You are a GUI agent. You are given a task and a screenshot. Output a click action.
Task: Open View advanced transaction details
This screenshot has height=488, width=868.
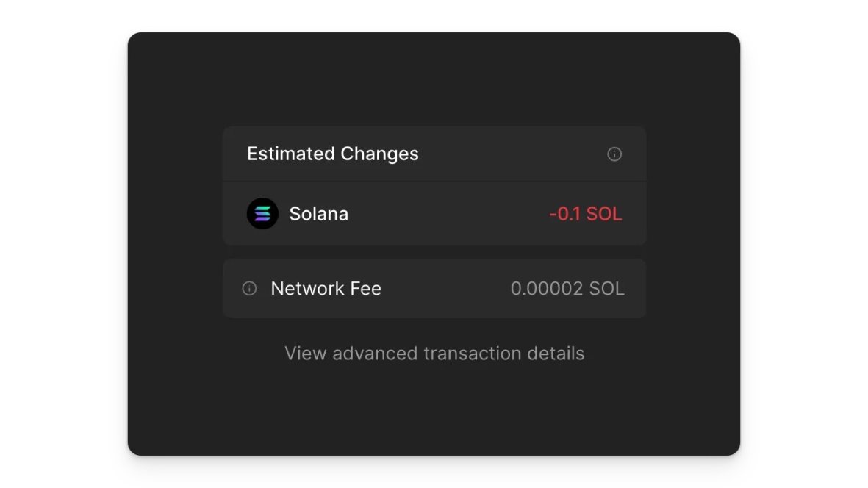coord(434,354)
